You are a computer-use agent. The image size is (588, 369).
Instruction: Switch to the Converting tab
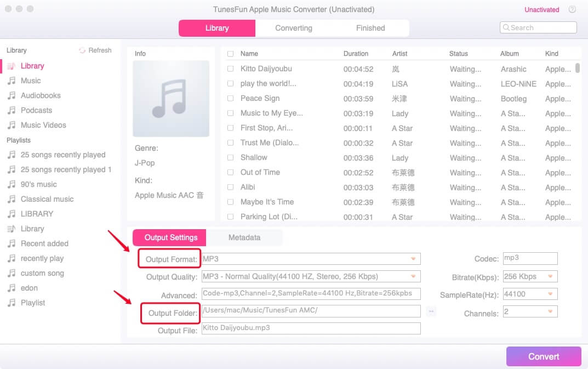(294, 28)
